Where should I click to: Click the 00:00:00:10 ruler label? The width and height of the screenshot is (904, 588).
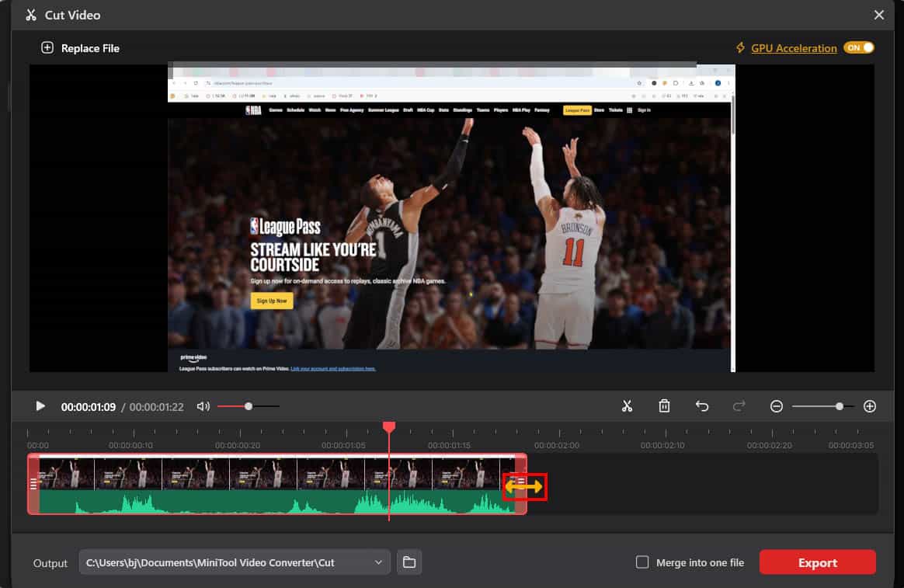[x=131, y=445]
